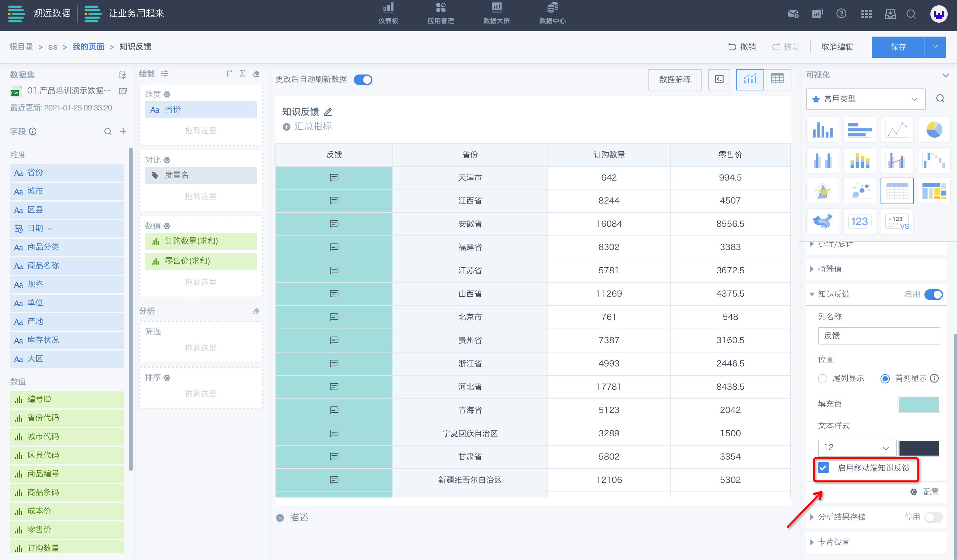Screen dimensions: 957x560
Task: Click the 列名称 input containing 反馈
Action: point(879,336)
